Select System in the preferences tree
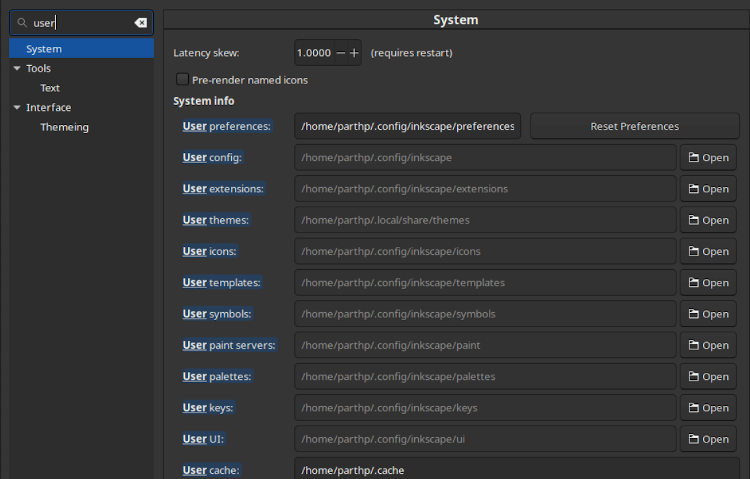 click(x=44, y=49)
